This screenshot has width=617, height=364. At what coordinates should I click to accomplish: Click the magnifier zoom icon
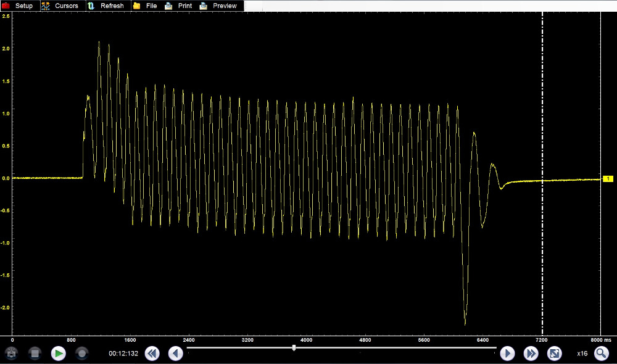pyautogui.click(x=601, y=354)
